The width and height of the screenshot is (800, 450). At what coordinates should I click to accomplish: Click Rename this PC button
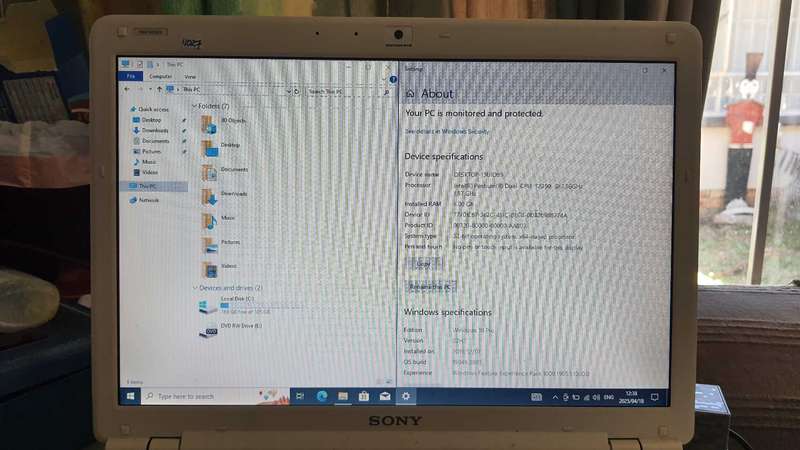click(431, 287)
